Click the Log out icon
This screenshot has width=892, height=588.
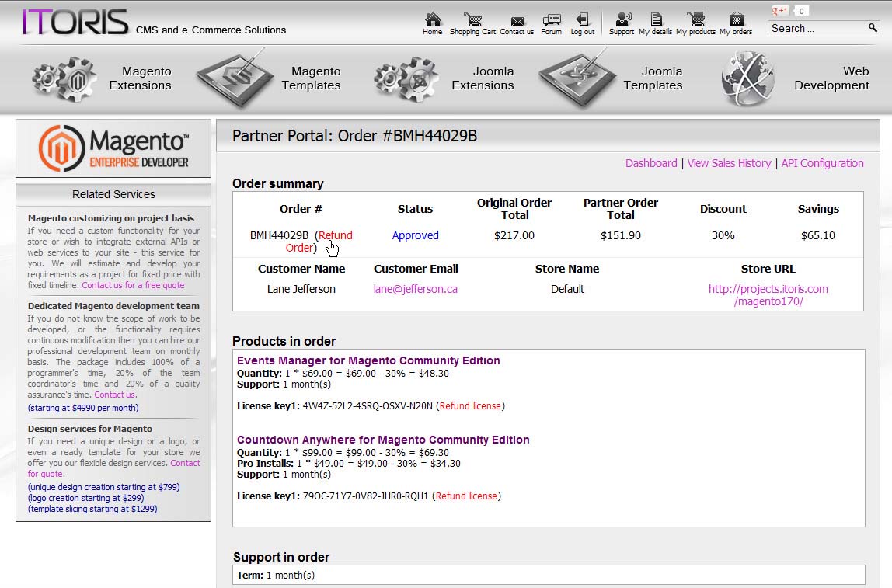[x=582, y=19]
